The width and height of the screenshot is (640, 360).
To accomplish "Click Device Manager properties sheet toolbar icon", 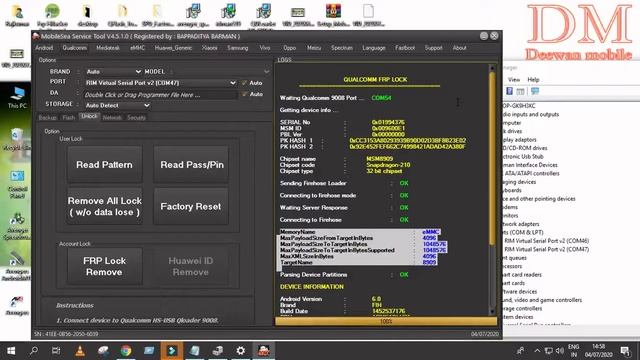I will pos(520,91).
